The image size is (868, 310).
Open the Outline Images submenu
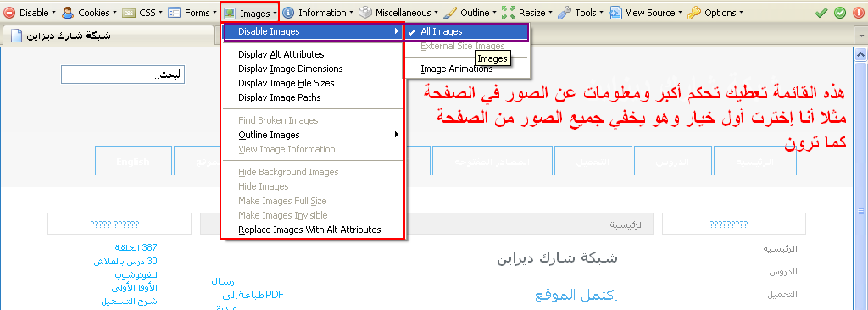[x=313, y=135]
